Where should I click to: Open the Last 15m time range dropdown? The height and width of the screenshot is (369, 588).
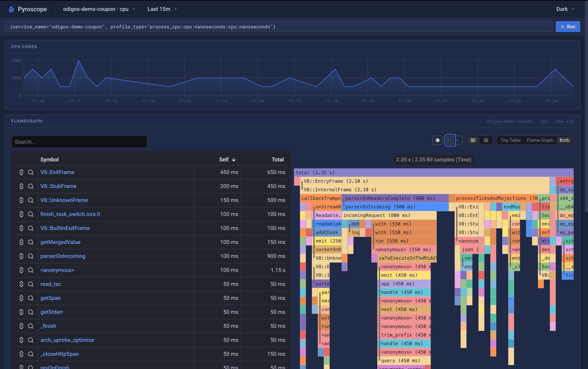[x=162, y=9]
